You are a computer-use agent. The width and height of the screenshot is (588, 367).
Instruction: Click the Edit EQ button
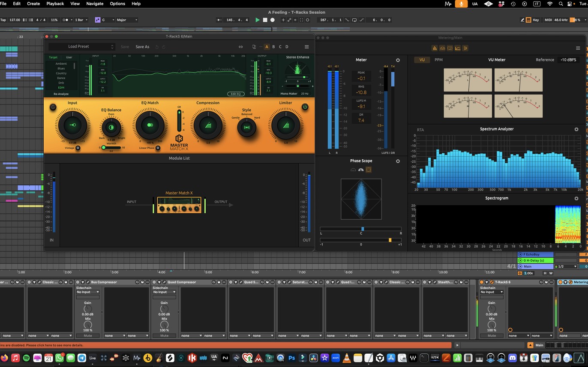[236, 94]
